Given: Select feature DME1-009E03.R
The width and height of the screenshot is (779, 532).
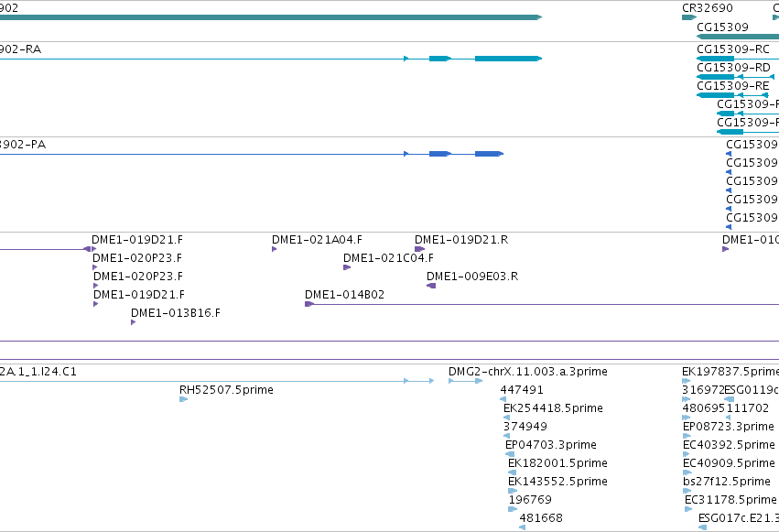Looking at the screenshot, I should click(472, 277).
